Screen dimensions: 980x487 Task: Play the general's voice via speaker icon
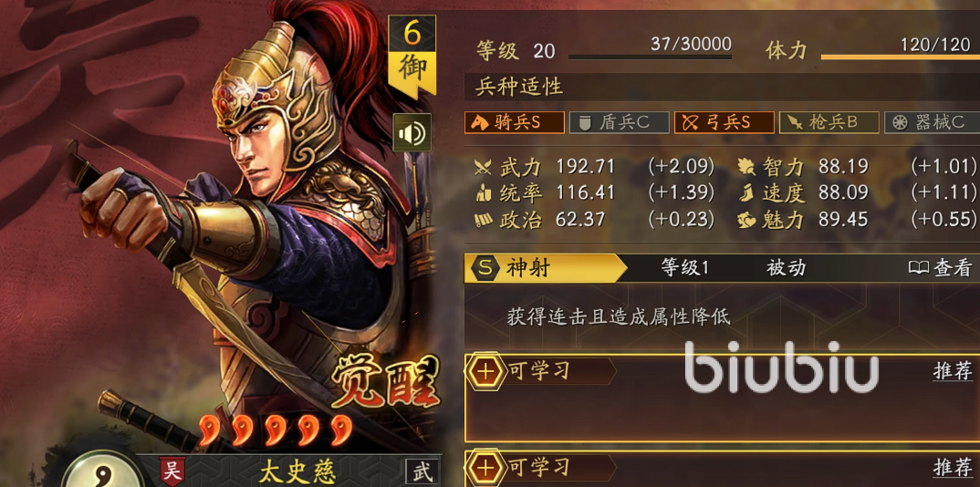click(x=412, y=132)
